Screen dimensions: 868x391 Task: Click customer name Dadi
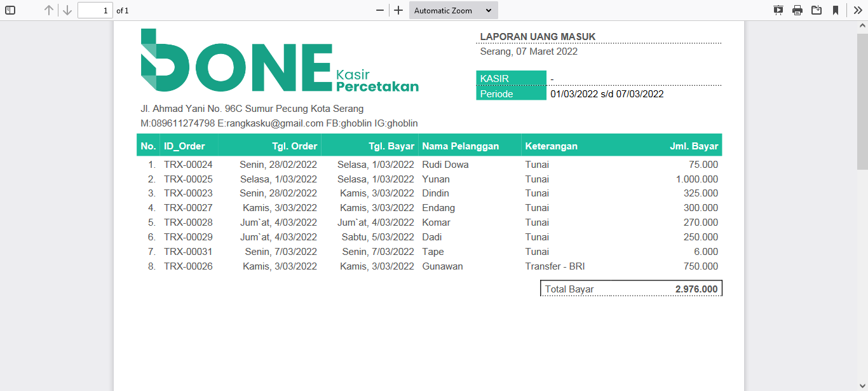(433, 237)
